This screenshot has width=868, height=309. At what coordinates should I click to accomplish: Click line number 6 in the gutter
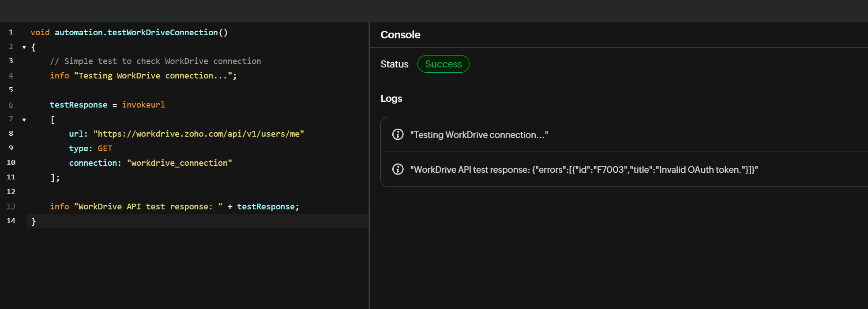pyautogui.click(x=11, y=104)
